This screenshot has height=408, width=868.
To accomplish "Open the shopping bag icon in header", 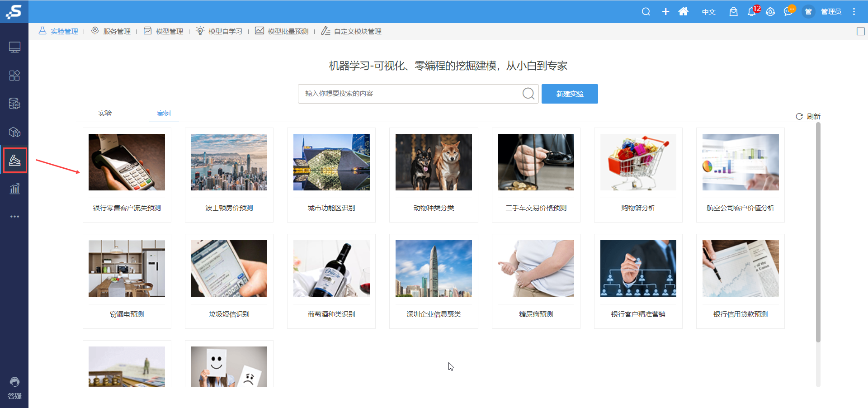I will tap(733, 12).
